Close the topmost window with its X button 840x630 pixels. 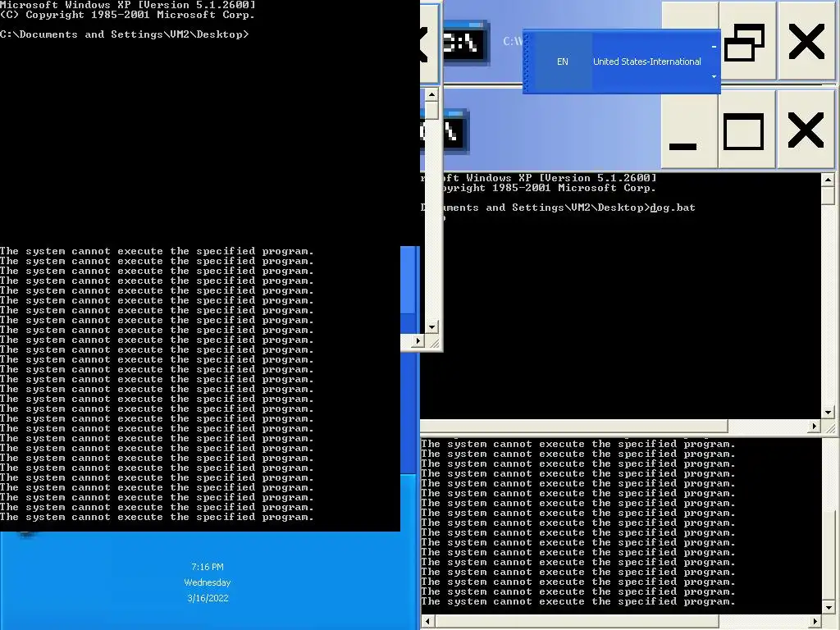pos(806,43)
